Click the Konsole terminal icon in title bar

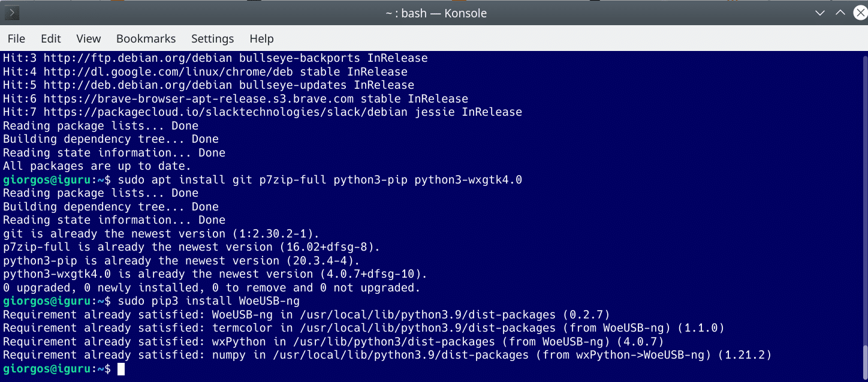11,13
